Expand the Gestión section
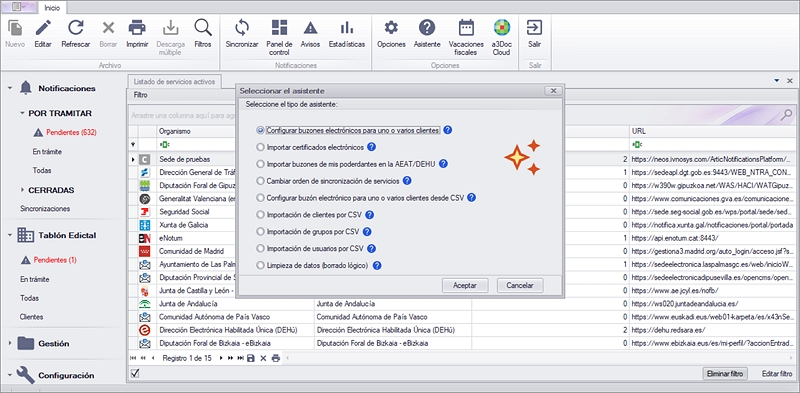 click(x=10, y=343)
